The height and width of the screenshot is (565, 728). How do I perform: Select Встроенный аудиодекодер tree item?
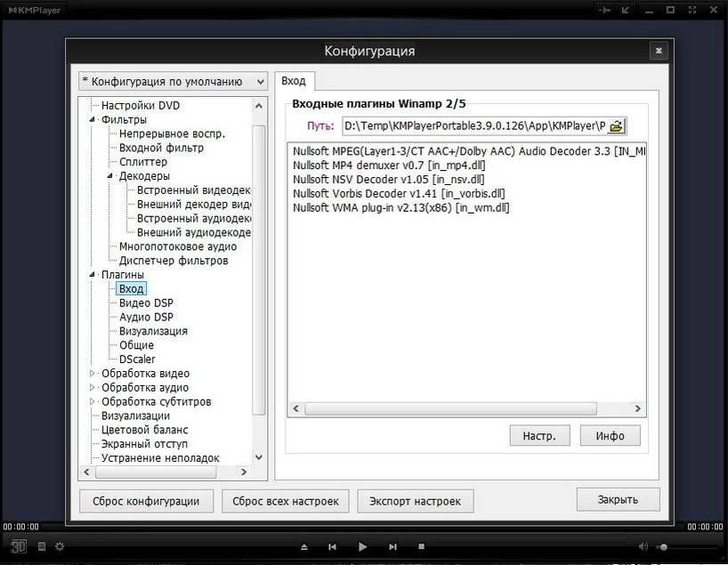click(193, 218)
